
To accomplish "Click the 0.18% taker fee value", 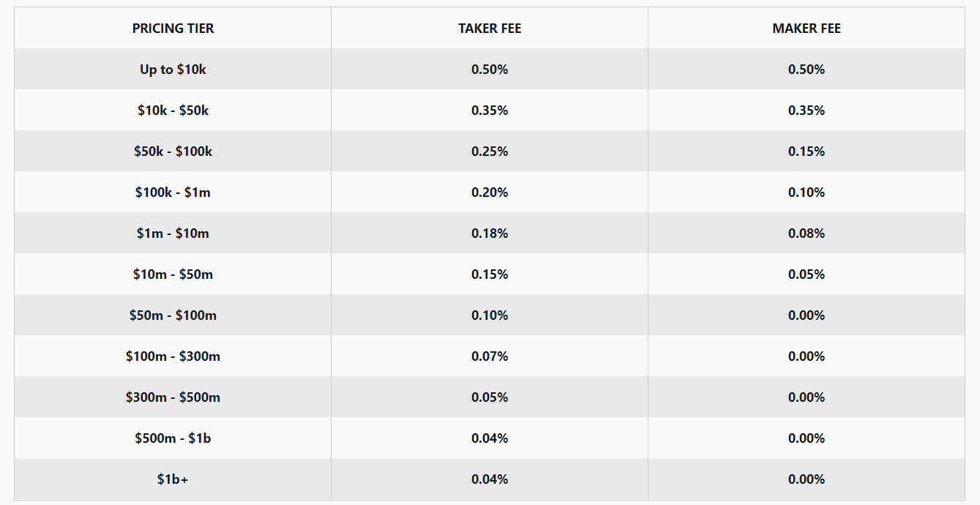I will 490,233.
